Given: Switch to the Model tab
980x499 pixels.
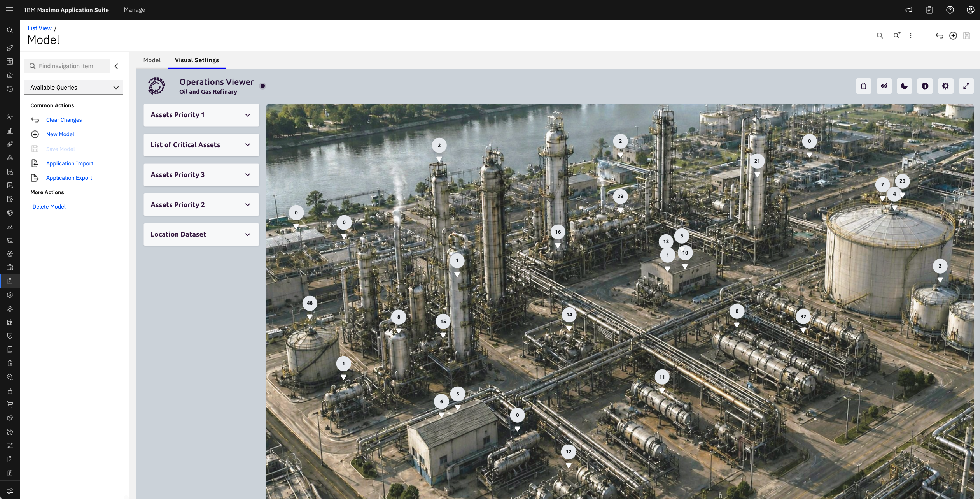Looking at the screenshot, I should pyautogui.click(x=152, y=60).
